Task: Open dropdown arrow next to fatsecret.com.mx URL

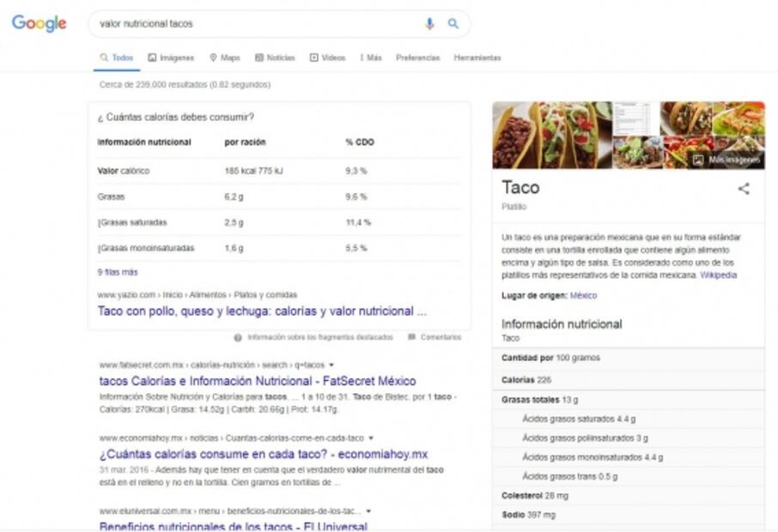Action: point(331,365)
